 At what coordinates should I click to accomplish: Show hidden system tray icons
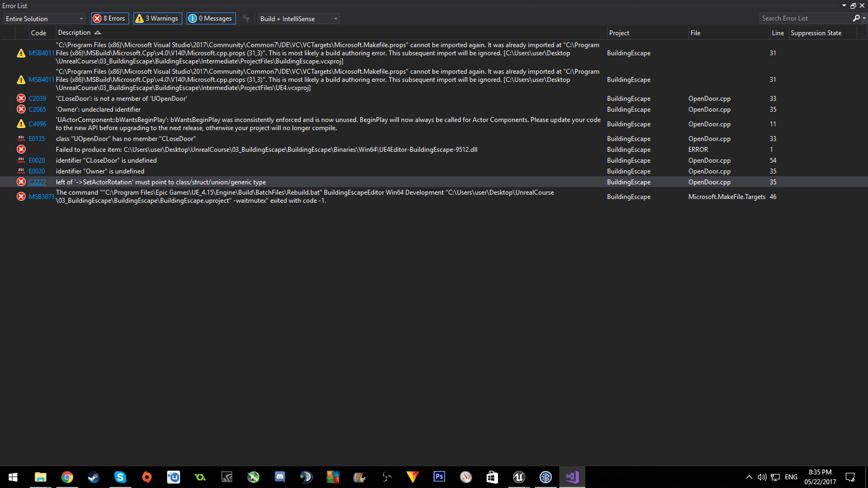(x=749, y=477)
